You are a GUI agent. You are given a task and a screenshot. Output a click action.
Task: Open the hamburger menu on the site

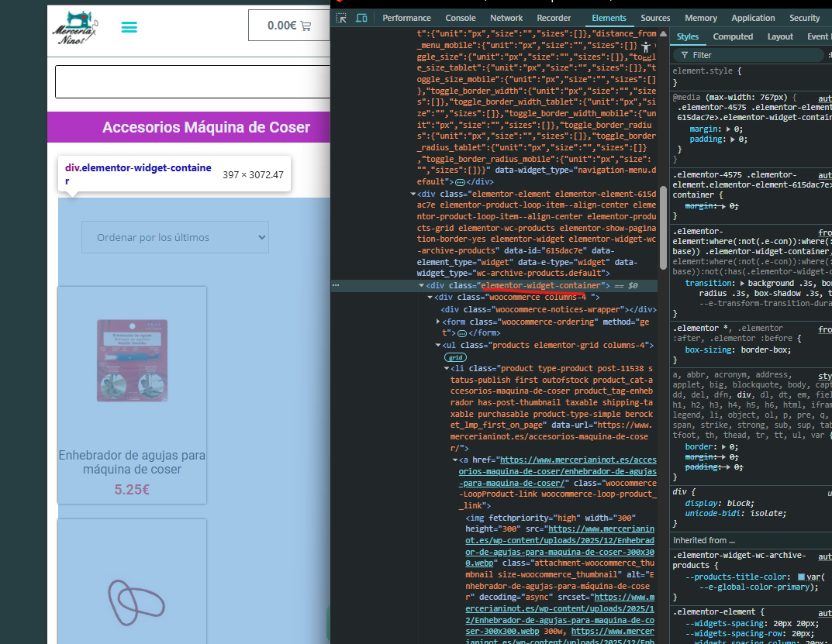(129, 27)
